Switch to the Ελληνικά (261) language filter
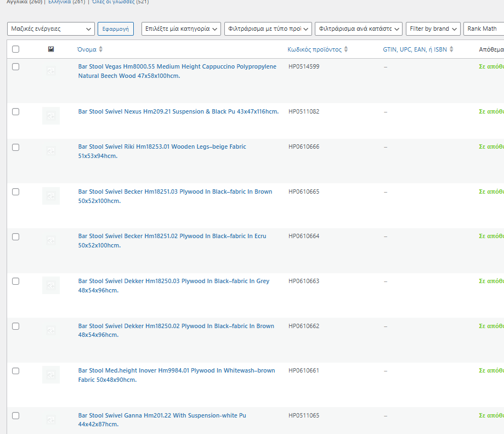The image size is (504, 434). (66, 2)
